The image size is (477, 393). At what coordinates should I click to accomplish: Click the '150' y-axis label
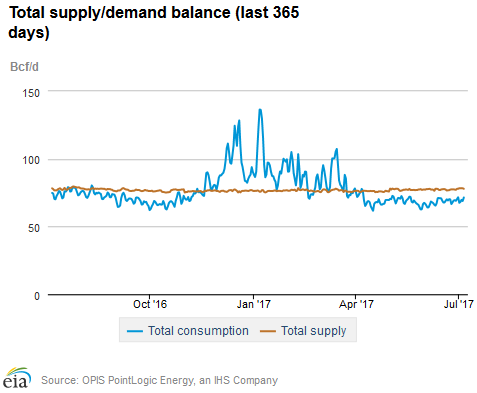[x=31, y=93]
